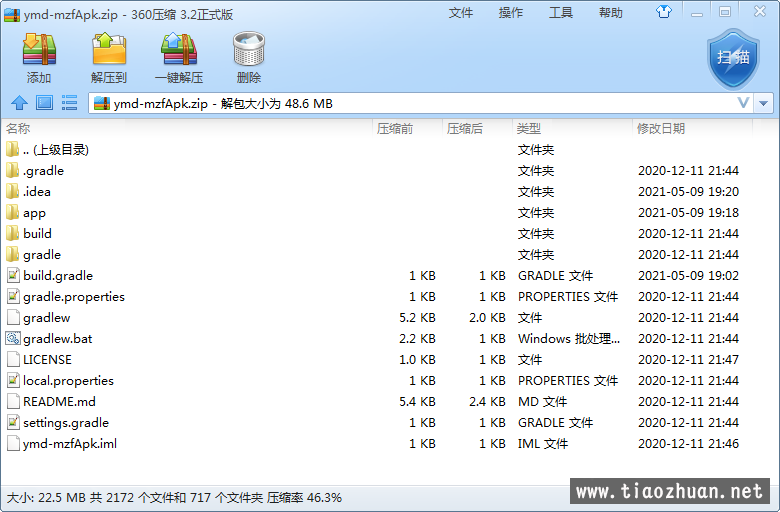780x512 pixels.
Task: Select README.md in the file list
Action: (x=59, y=402)
